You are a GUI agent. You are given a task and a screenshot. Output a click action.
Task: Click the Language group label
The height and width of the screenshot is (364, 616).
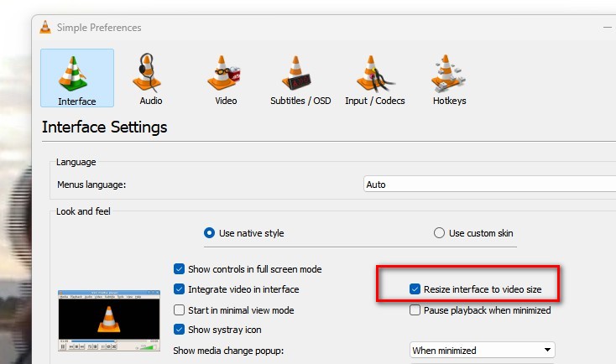(76, 162)
